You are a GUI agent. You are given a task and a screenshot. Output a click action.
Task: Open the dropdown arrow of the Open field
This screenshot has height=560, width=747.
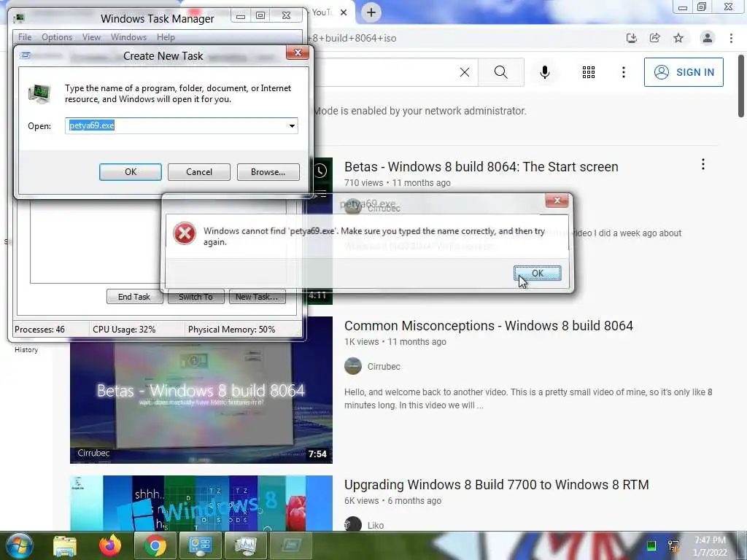(292, 125)
